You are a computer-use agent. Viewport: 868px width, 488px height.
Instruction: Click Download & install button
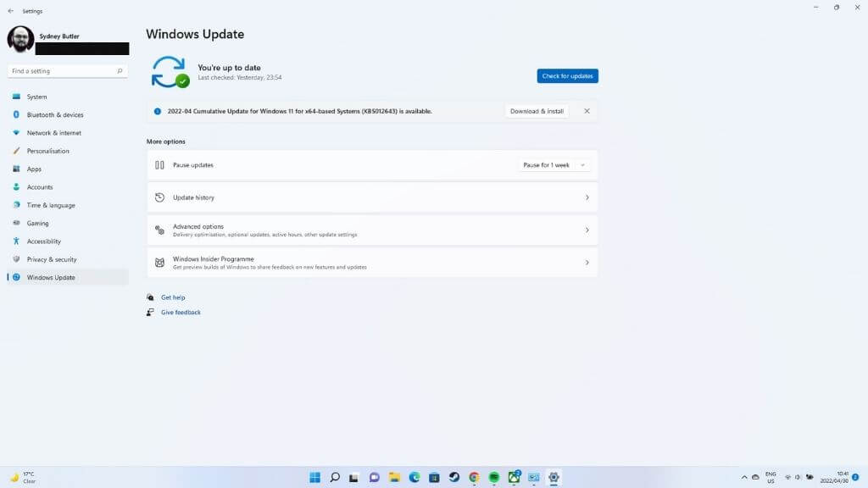(537, 111)
